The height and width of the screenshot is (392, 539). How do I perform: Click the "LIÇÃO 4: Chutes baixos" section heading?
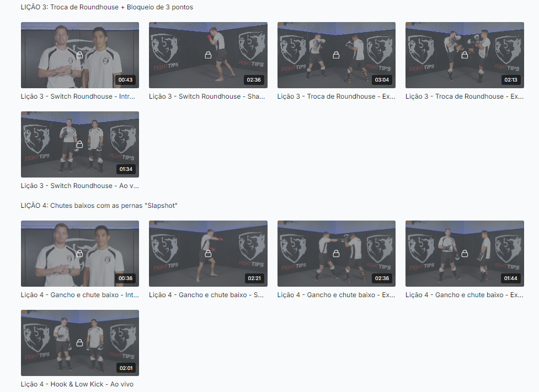pos(99,206)
